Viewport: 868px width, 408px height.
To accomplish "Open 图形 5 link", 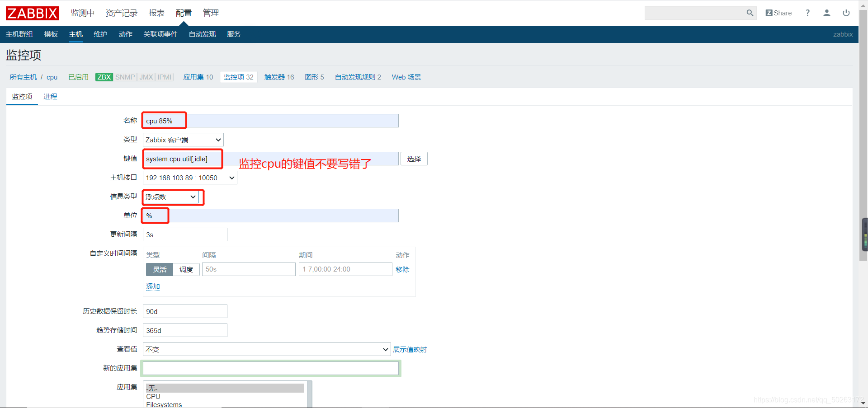I will pyautogui.click(x=314, y=77).
